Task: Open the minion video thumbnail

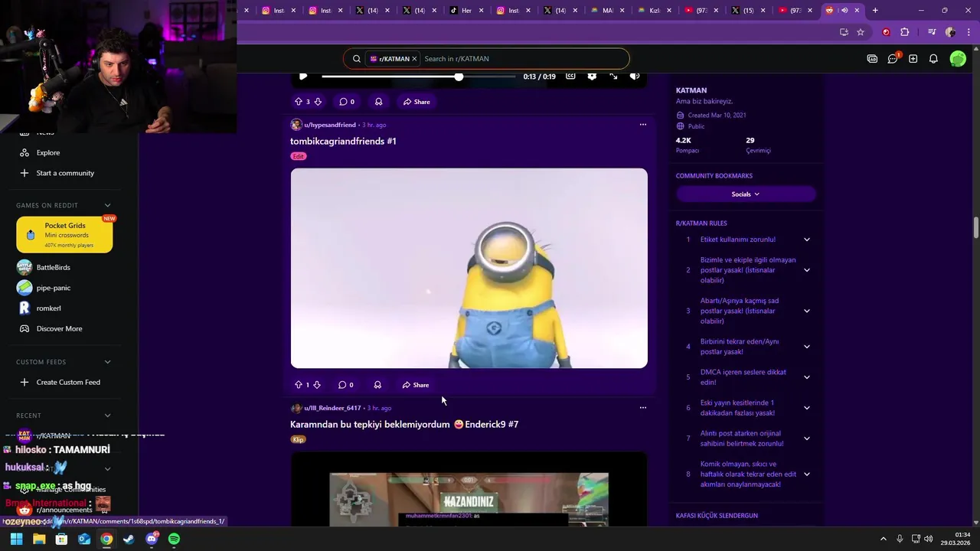Action: pyautogui.click(x=469, y=268)
